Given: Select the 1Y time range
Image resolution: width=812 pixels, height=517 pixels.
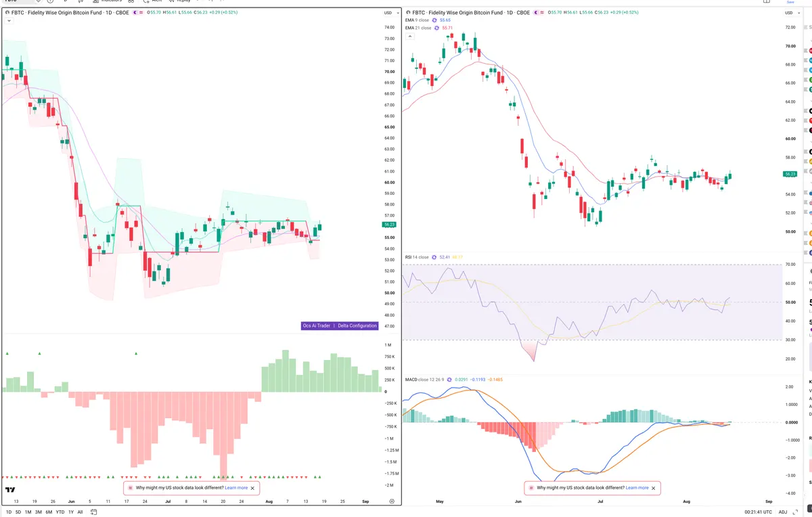Looking at the screenshot, I should click(71, 512).
